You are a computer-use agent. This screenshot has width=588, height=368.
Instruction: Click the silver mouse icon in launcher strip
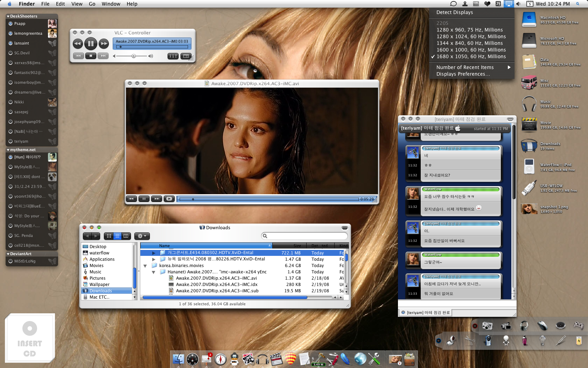coord(542,326)
